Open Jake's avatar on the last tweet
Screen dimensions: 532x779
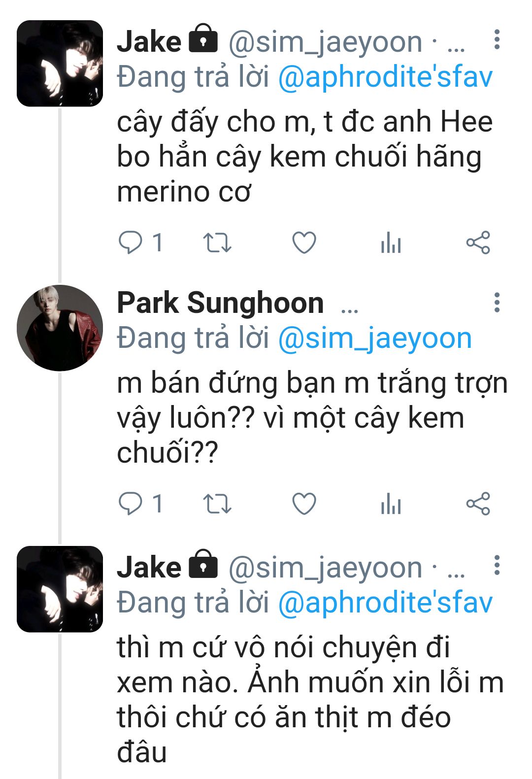click(60, 589)
